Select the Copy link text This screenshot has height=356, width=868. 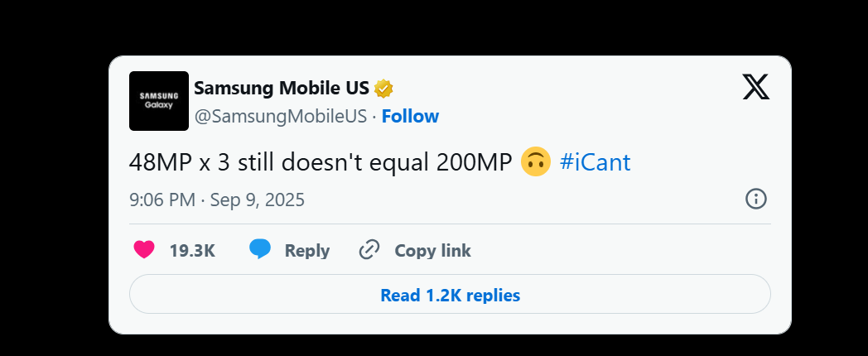click(x=432, y=251)
